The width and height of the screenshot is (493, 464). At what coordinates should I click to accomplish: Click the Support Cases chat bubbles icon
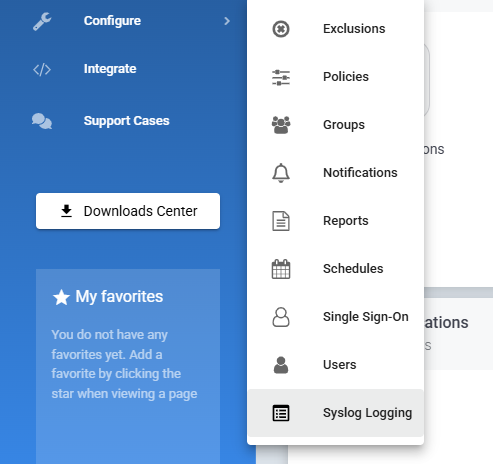[42, 121]
